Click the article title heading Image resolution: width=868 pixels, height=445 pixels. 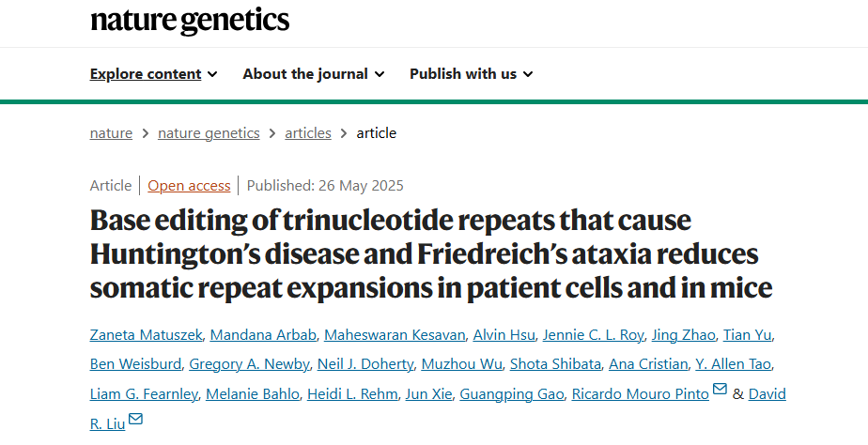(x=431, y=253)
